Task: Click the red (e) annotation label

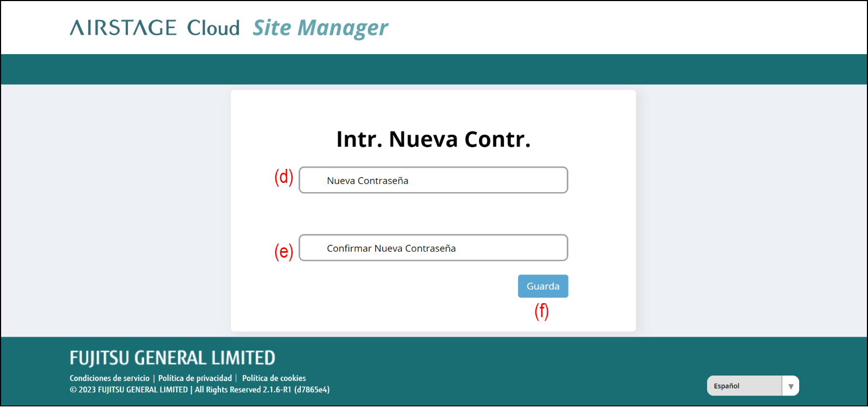Action: [x=283, y=251]
